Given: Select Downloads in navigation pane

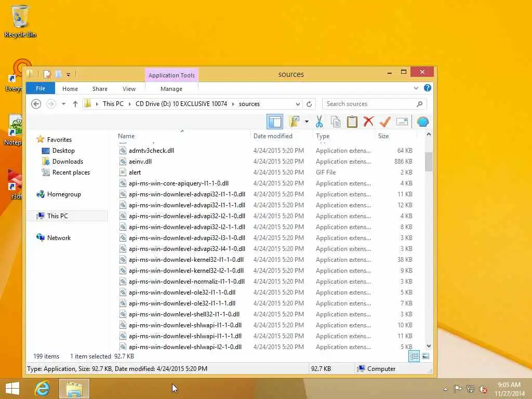Looking at the screenshot, I should pyautogui.click(x=68, y=162).
